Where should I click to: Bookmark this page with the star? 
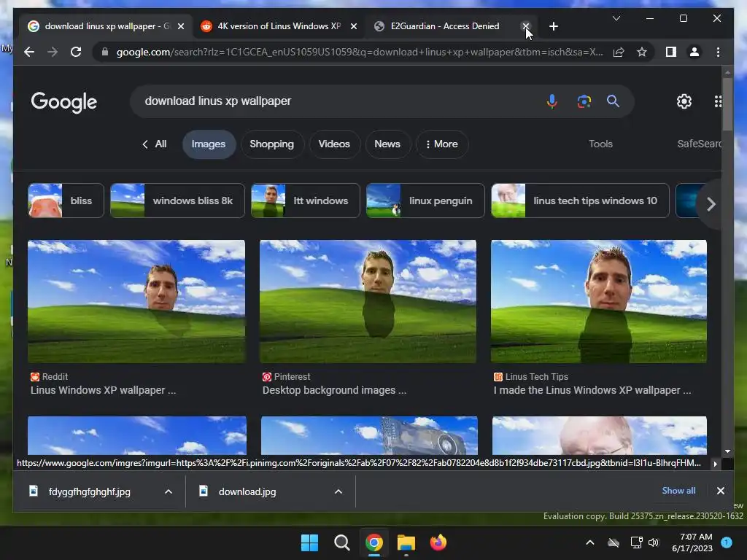tap(642, 52)
